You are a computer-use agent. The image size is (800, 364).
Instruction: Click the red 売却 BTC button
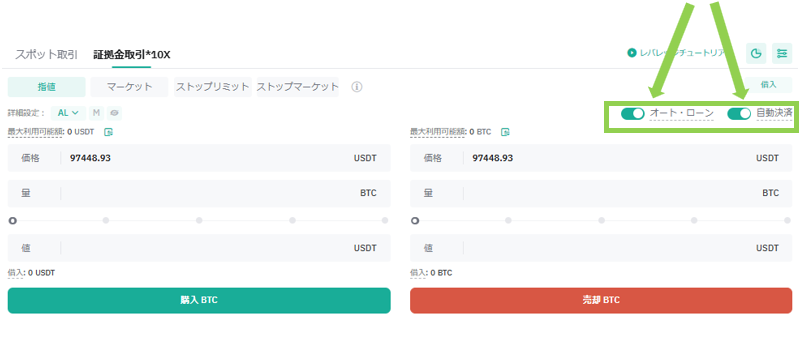point(601,300)
